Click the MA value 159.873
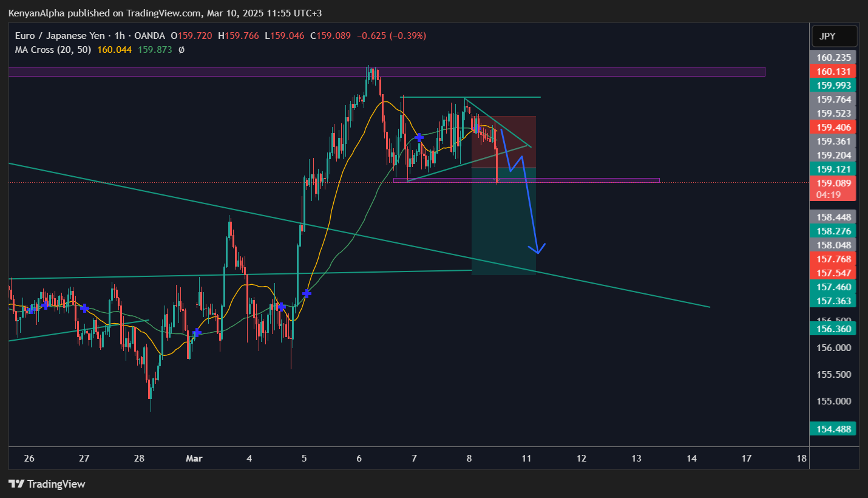 (x=154, y=49)
